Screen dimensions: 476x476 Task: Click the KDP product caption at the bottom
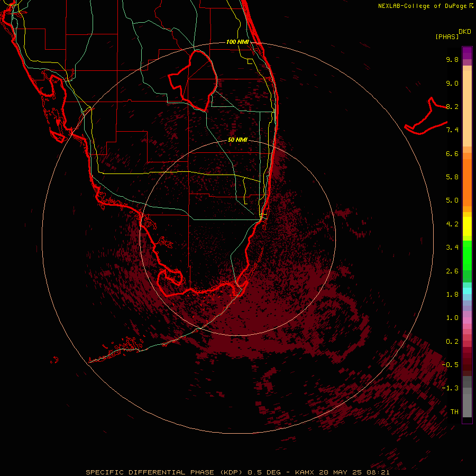pyautogui.click(x=237, y=472)
